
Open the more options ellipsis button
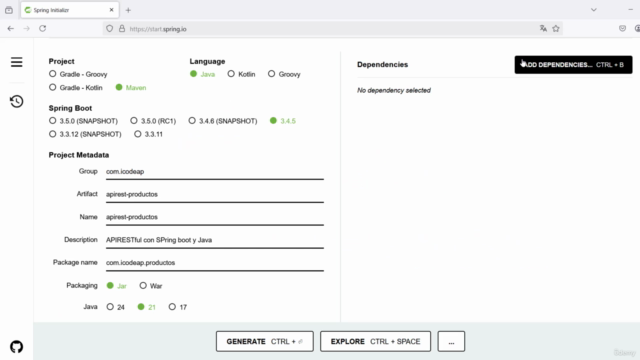tap(451, 341)
